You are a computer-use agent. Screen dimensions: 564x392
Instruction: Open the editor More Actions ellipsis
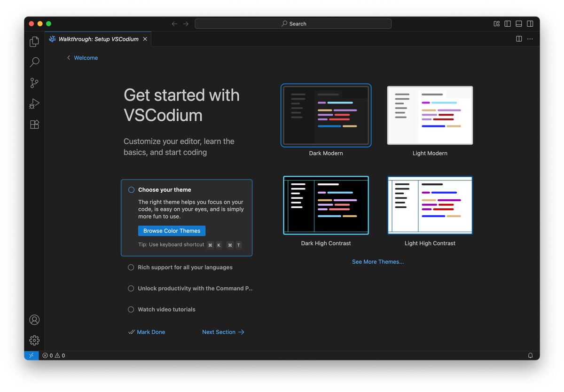[530, 39]
